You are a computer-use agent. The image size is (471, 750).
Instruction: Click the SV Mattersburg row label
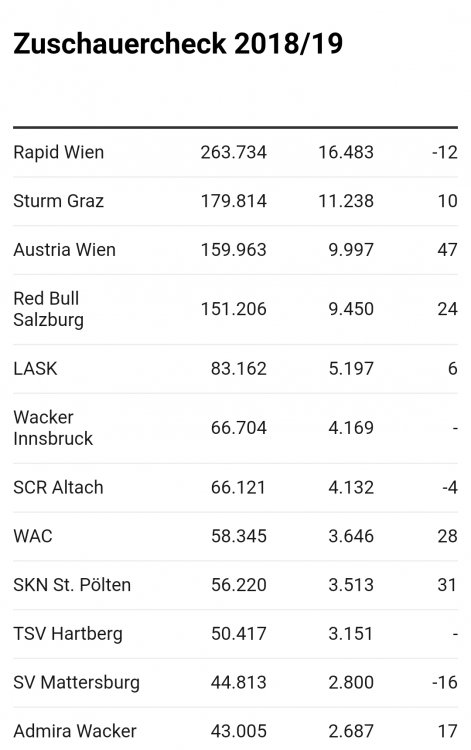(x=77, y=683)
